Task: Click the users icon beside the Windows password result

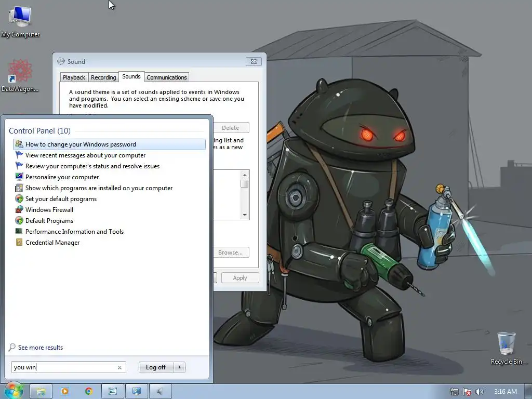Action: pyautogui.click(x=19, y=144)
